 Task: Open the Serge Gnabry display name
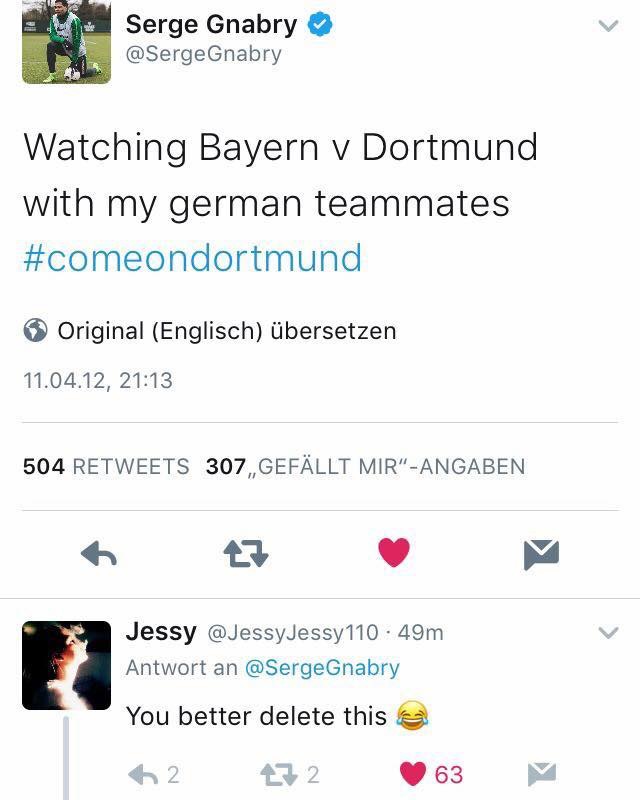pyautogui.click(x=211, y=24)
